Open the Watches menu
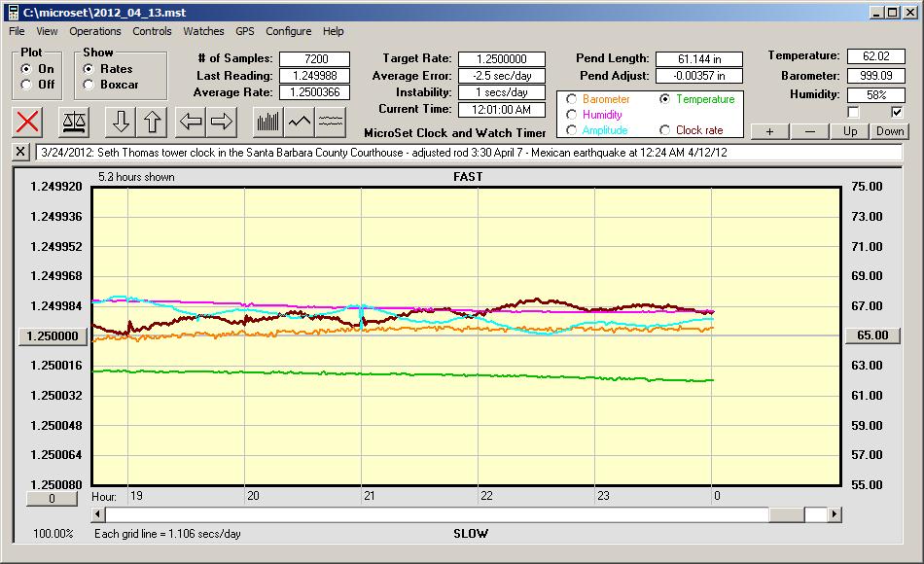 (203, 31)
